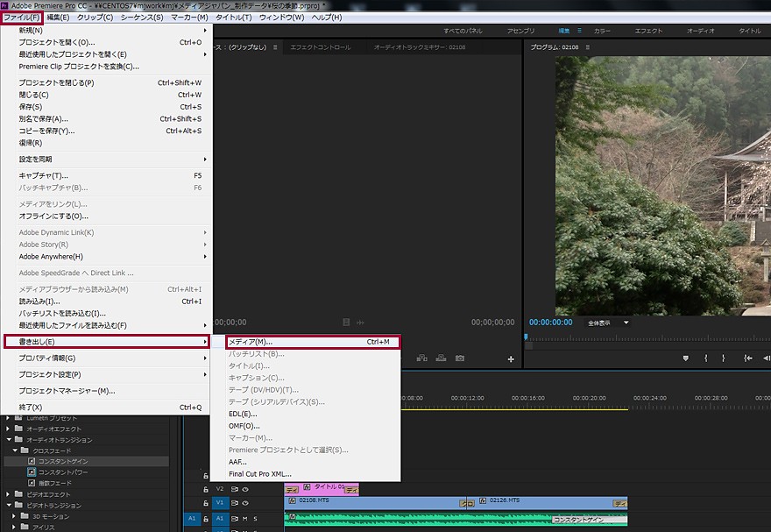Click the Lumetri プリセット folder icon
Image resolution: width=771 pixels, height=532 pixels.
click(18, 418)
